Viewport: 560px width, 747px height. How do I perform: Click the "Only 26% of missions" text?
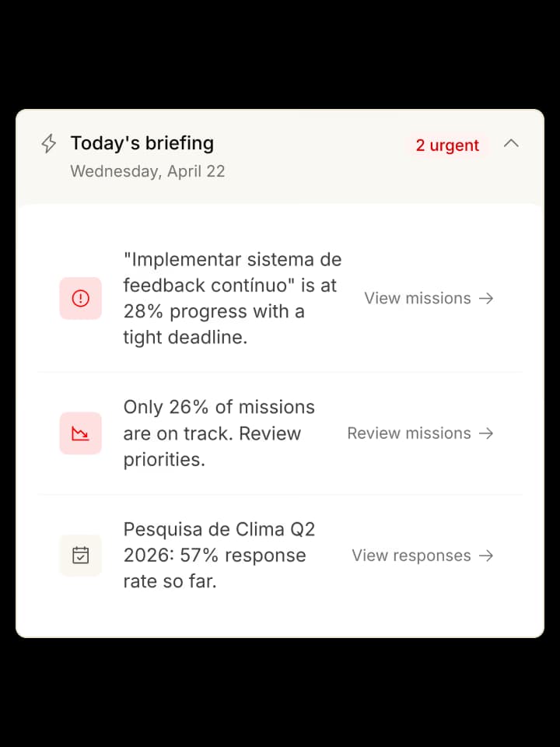tap(219, 407)
